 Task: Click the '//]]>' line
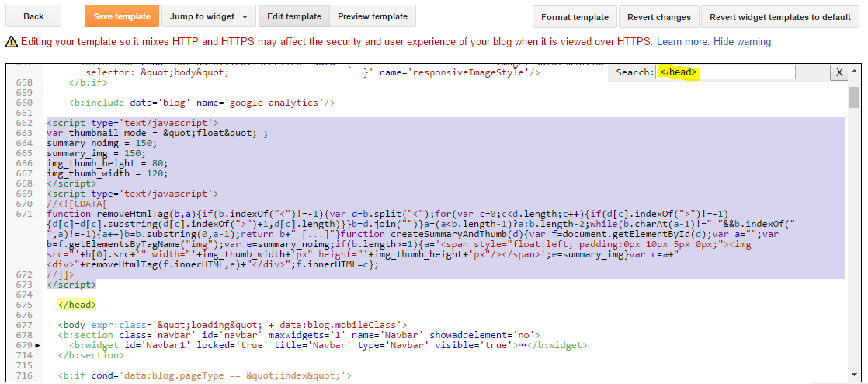pos(61,274)
